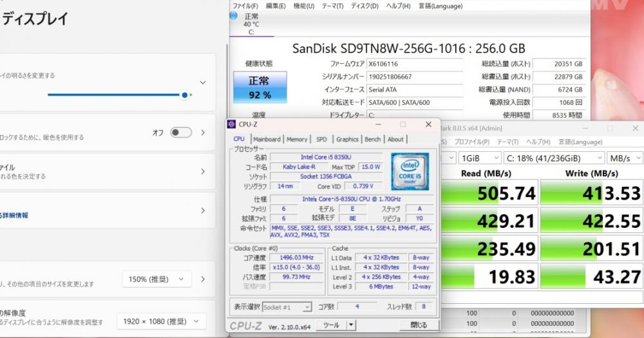644x338 pixels.
Task: Click the 505.74 read result
Action: point(489,192)
